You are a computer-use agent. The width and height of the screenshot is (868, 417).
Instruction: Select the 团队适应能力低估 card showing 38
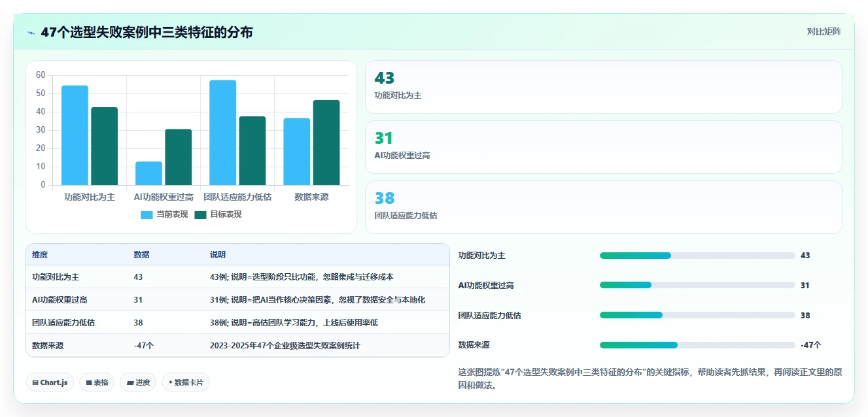603,207
